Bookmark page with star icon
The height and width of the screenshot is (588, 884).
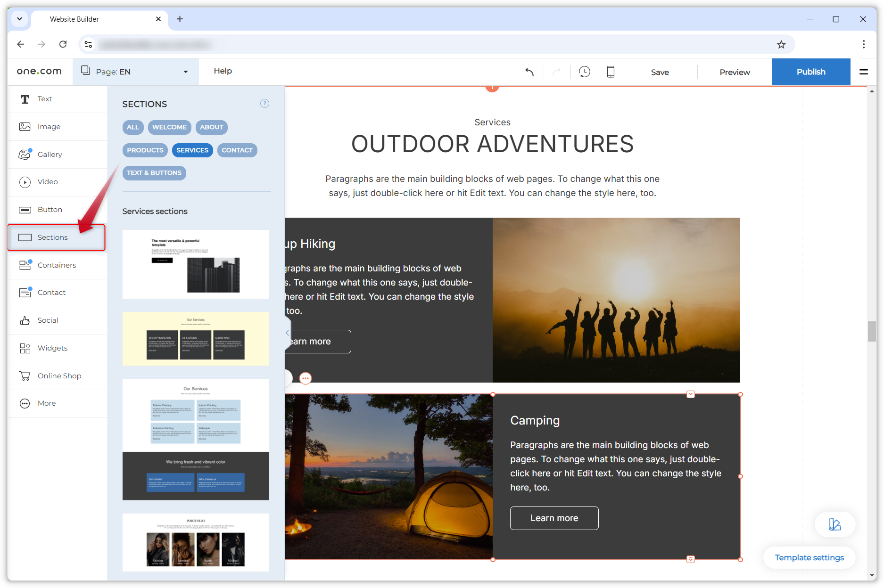coord(781,45)
